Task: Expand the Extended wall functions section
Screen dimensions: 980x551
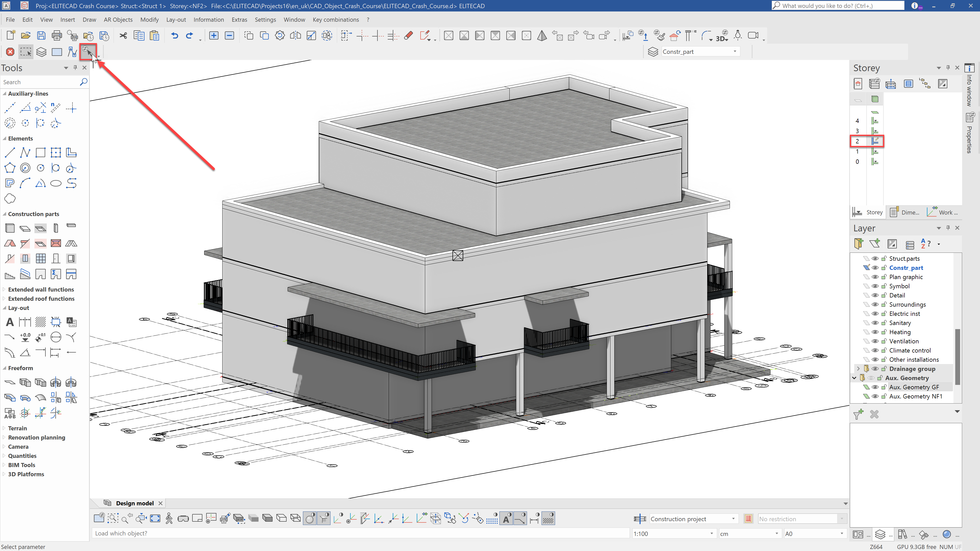Action: 4,289
